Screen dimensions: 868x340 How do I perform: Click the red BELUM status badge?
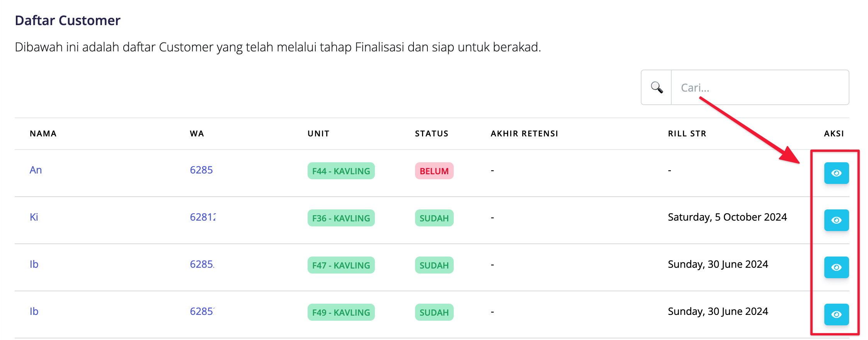(x=434, y=171)
